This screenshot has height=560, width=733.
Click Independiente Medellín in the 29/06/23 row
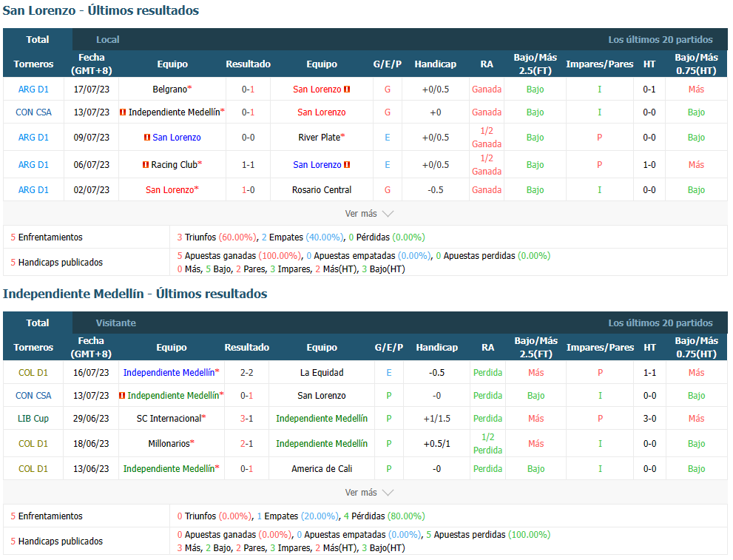tap(322, 419)
